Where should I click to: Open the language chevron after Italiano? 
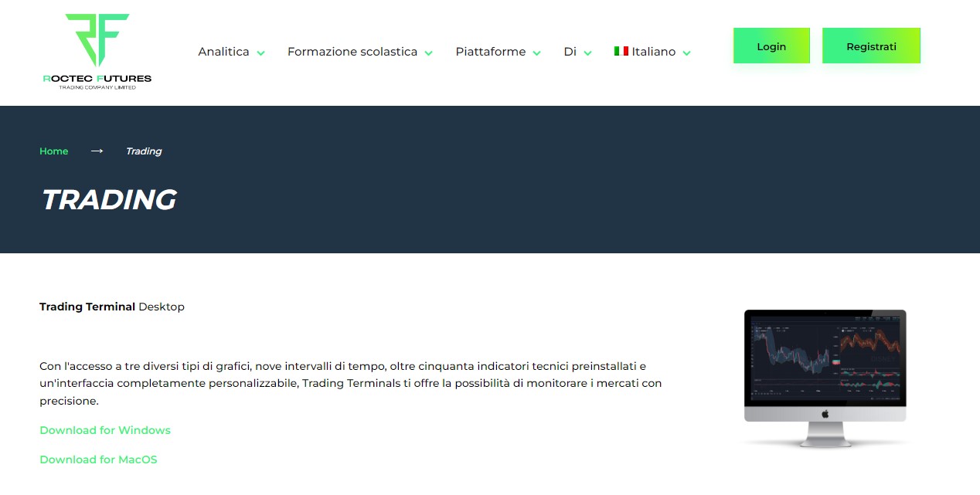[x=686, y=53]
